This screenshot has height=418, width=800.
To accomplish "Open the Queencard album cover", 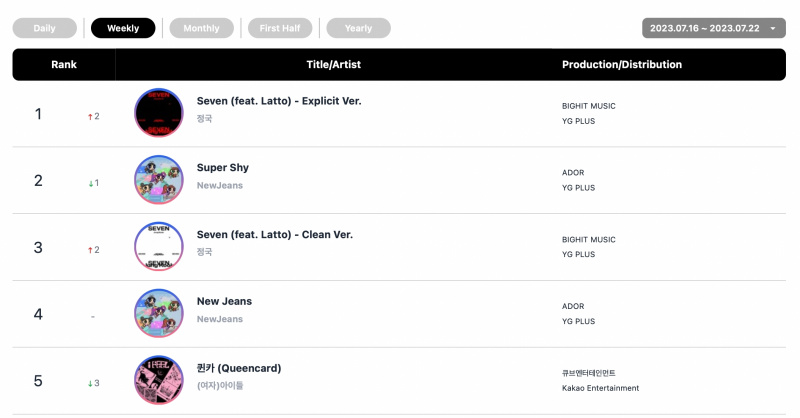I will [159, 380].
